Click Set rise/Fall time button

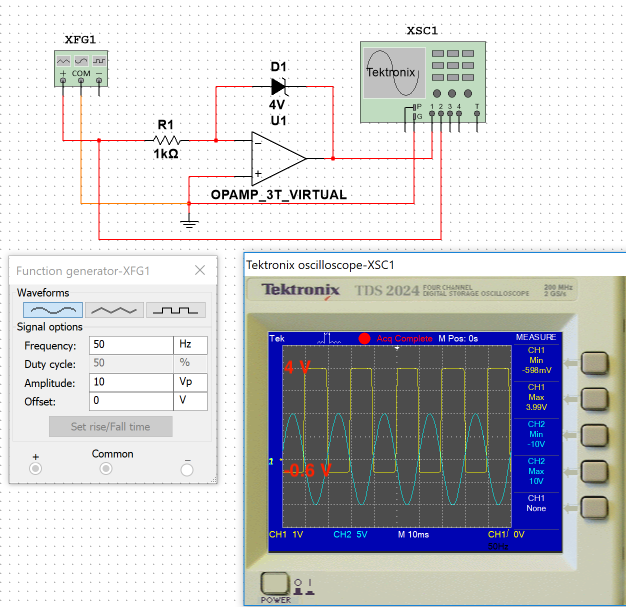[111, 427]
